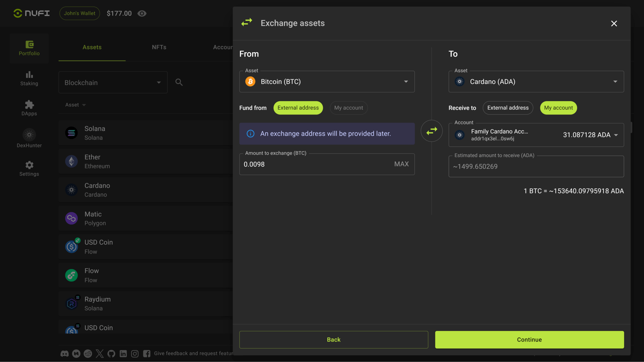Select My account for Receive to
This screenshot has height=362, width=644.
(558, 108)
